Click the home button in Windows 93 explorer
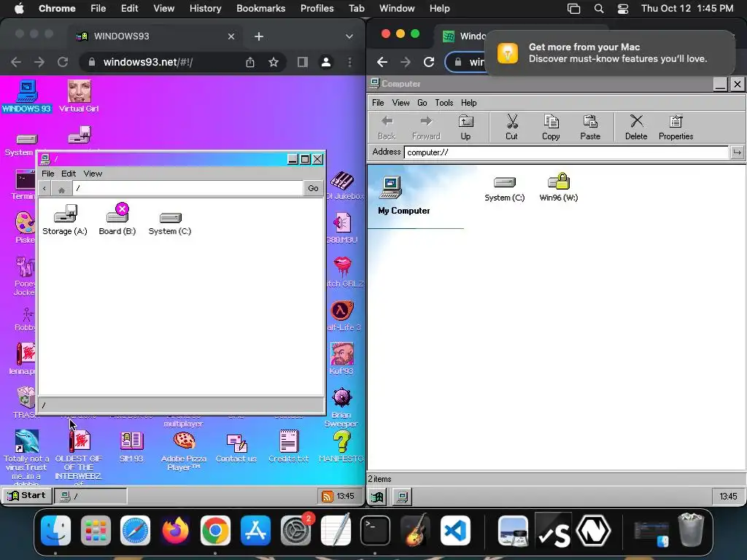747x560 pixels. 61,189
